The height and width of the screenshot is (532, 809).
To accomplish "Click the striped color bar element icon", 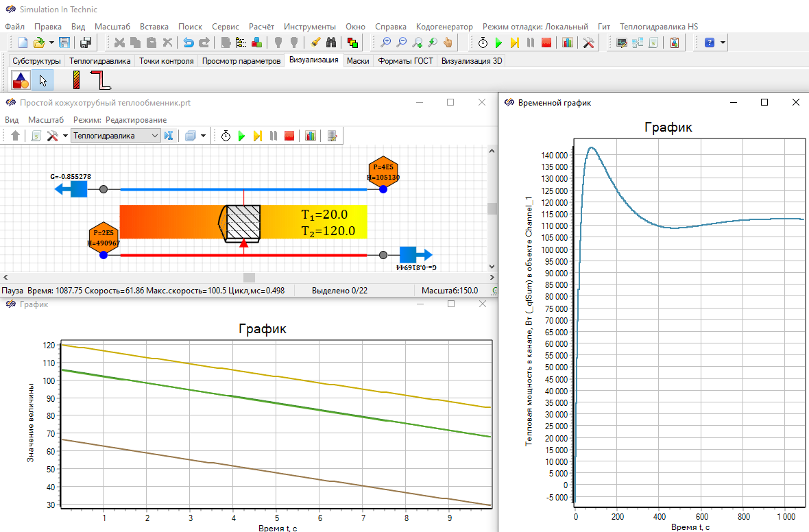I will (x=77, y=81).
